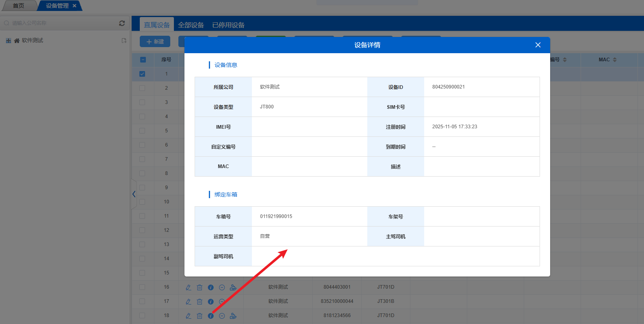Open device info icon for row 18
The image size is (644, 324).
[211, 316]
